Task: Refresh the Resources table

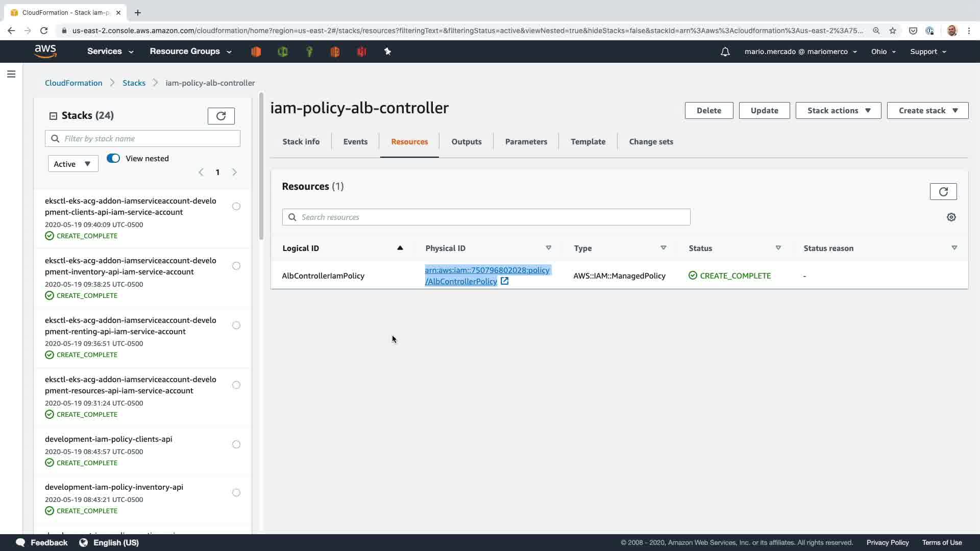Action: pos(943,192)
